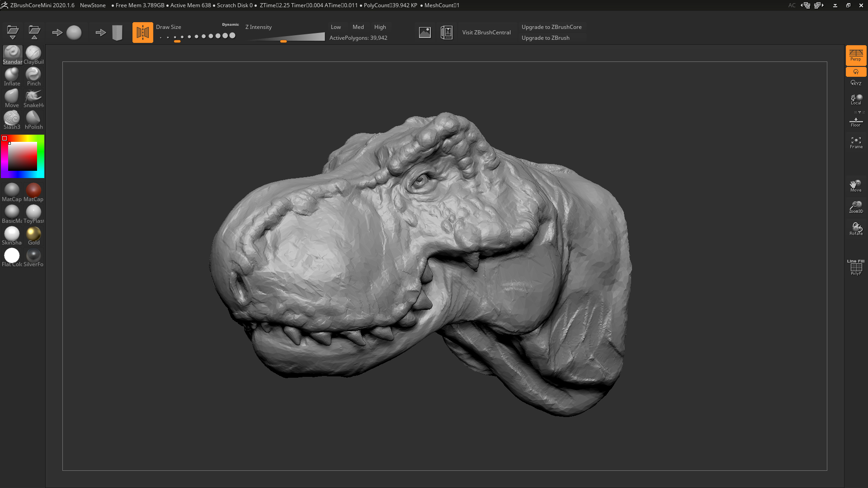Select the hPolish brush
The height and width of the screenshot is (488, 868).
[x=33, y=120]
